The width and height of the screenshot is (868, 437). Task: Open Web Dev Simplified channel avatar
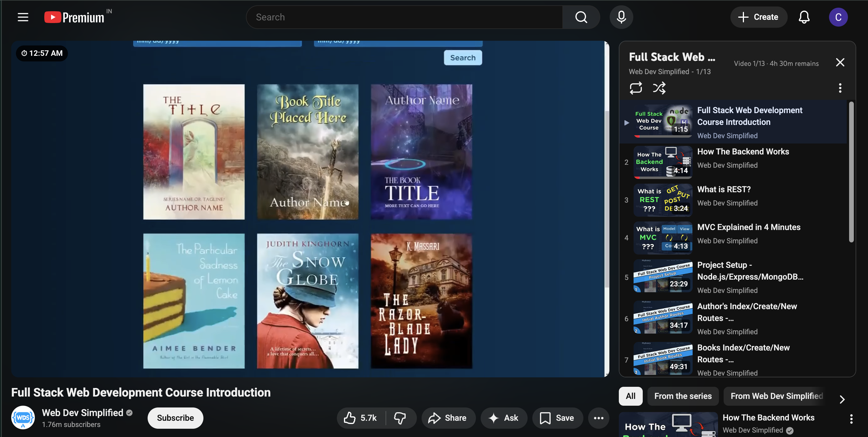(23, 418)
